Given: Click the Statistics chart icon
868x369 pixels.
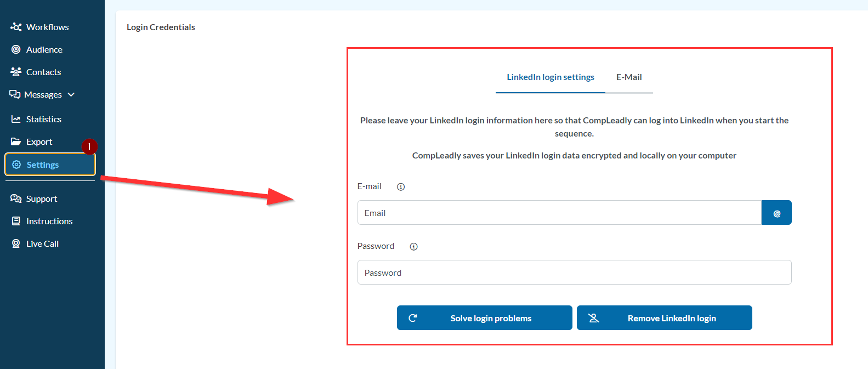Looking at the screenshot, I should pos(16,119).
